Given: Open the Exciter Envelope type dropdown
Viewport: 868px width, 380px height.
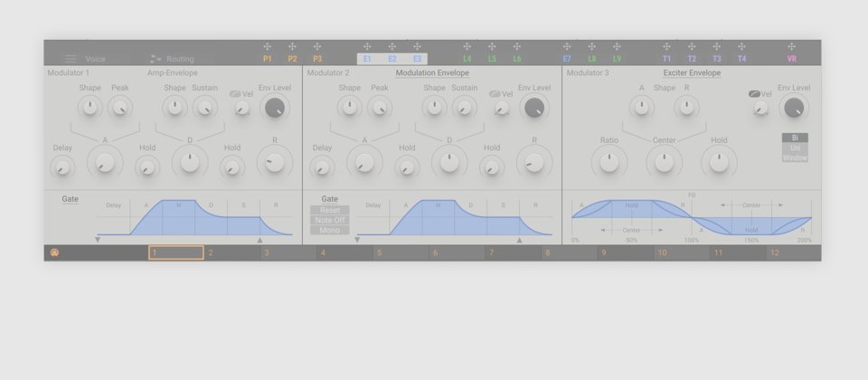Looking at the screenshot, I should (x=692, y=72).
